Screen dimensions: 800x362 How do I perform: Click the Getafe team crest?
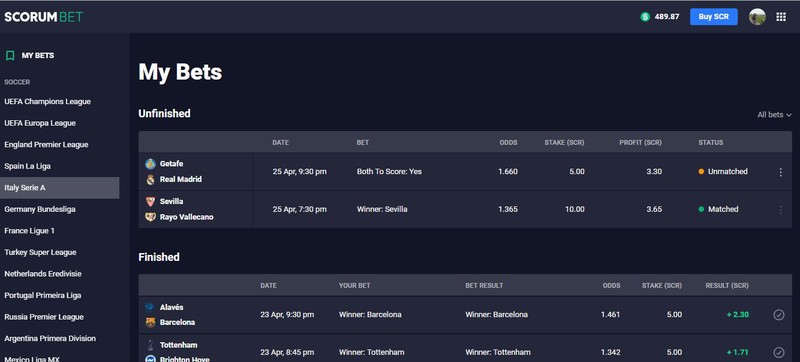click(150, 164)
